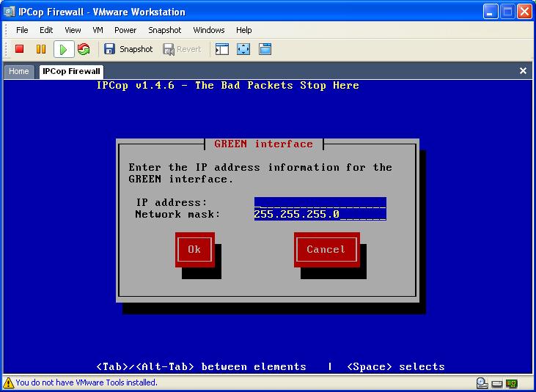
Task: Switch to full screen mode icon
Action: pos(243,49)
